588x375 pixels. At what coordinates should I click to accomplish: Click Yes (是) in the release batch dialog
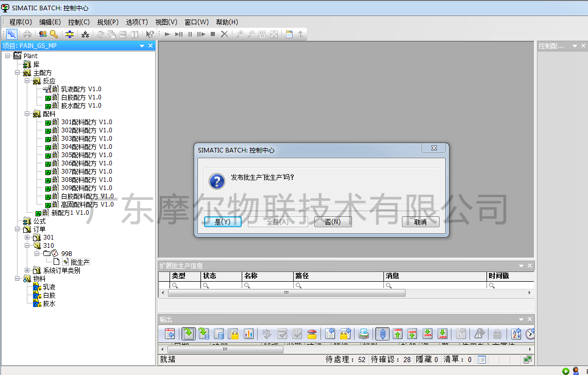pyautogui.click(x=223, y=221)
